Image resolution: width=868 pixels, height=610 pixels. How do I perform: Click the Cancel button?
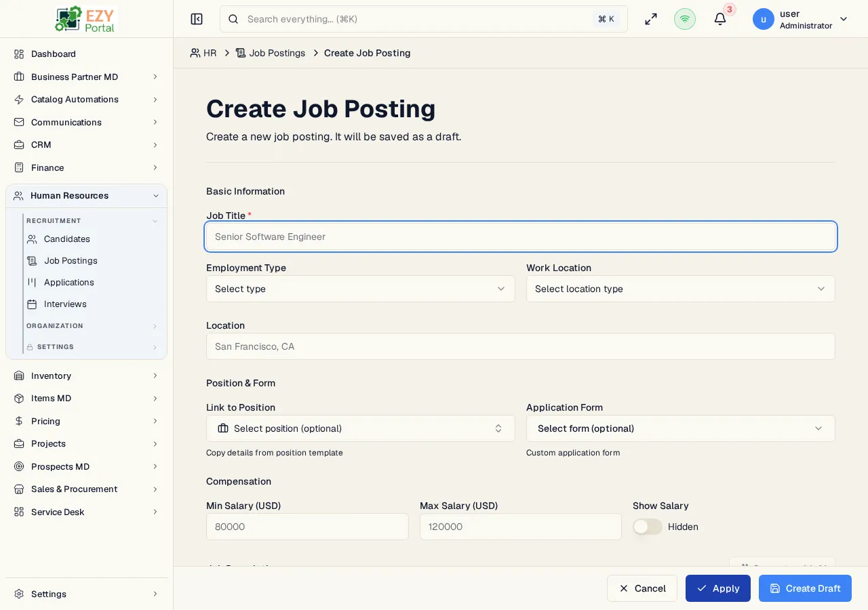click(x=642, y=588)
